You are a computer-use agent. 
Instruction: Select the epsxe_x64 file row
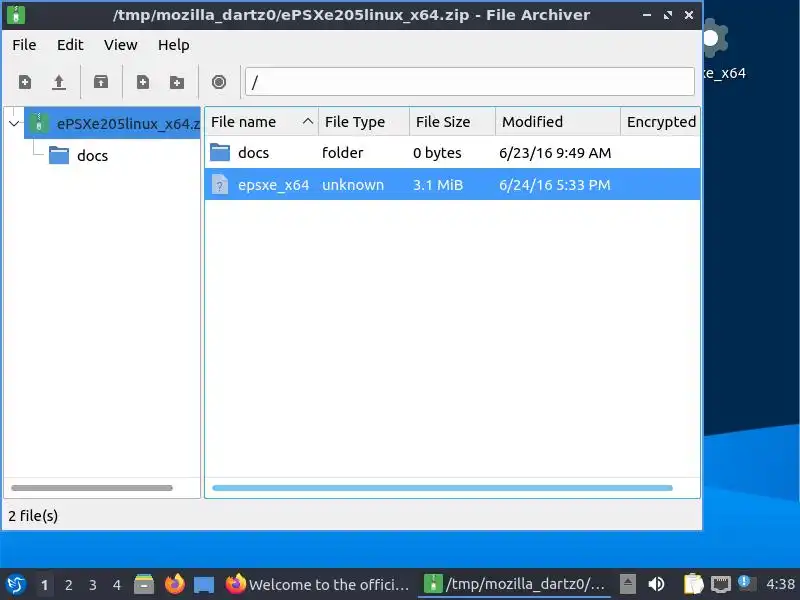(452, 185)
